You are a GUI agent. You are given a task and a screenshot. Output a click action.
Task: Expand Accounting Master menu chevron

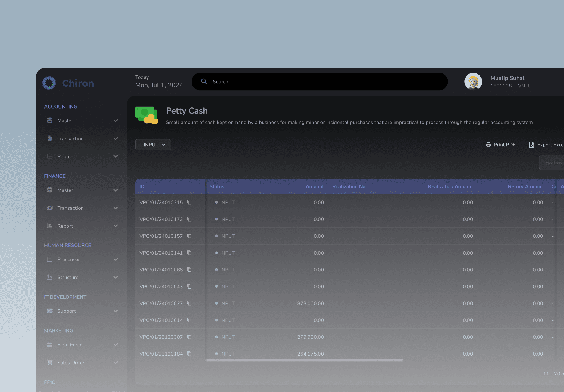pos(116,121)
